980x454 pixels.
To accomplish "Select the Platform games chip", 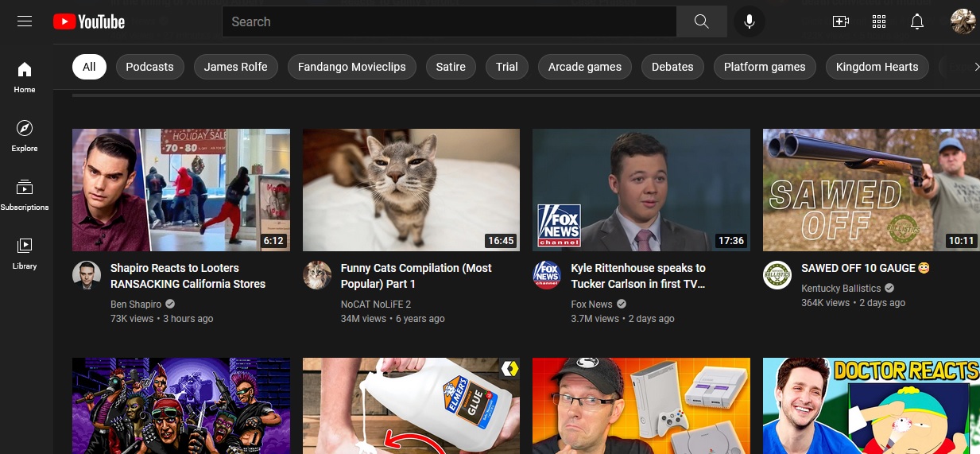I will point(765,67).
